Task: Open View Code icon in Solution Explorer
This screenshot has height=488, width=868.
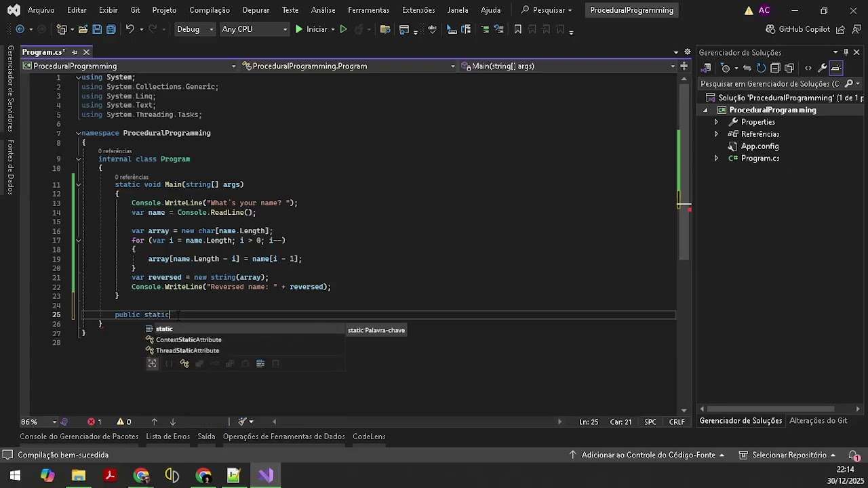Action: pyautogui.click(x=808, y=68)
